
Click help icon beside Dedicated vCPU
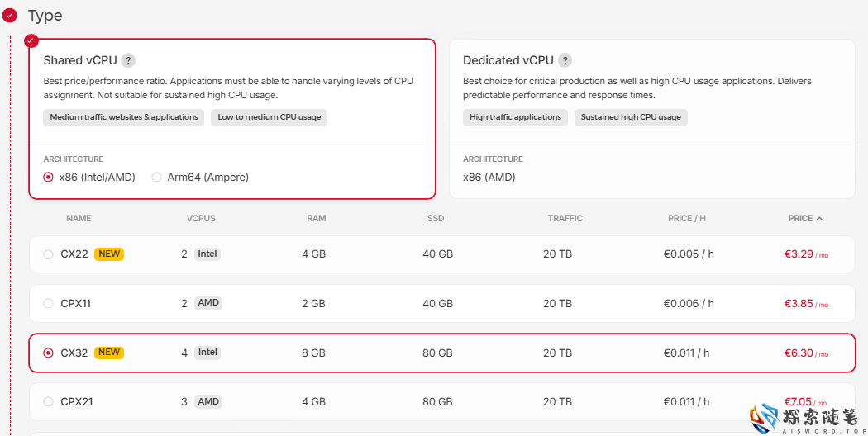565,60
